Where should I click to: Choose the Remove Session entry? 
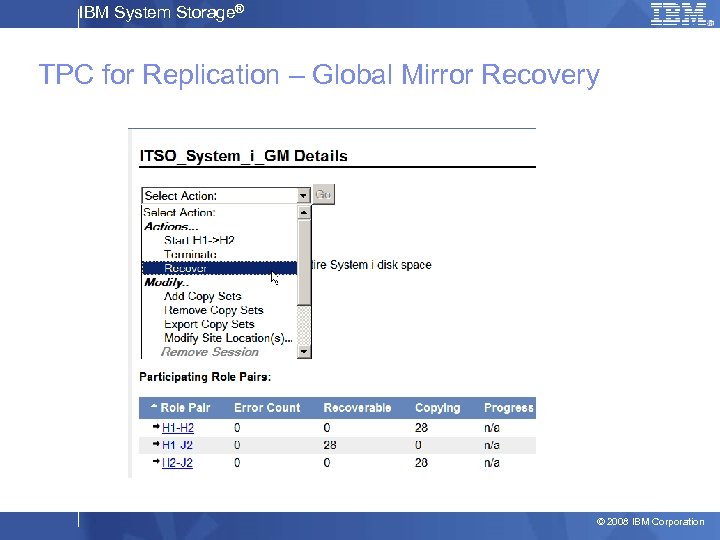click(x=209, y=352)
